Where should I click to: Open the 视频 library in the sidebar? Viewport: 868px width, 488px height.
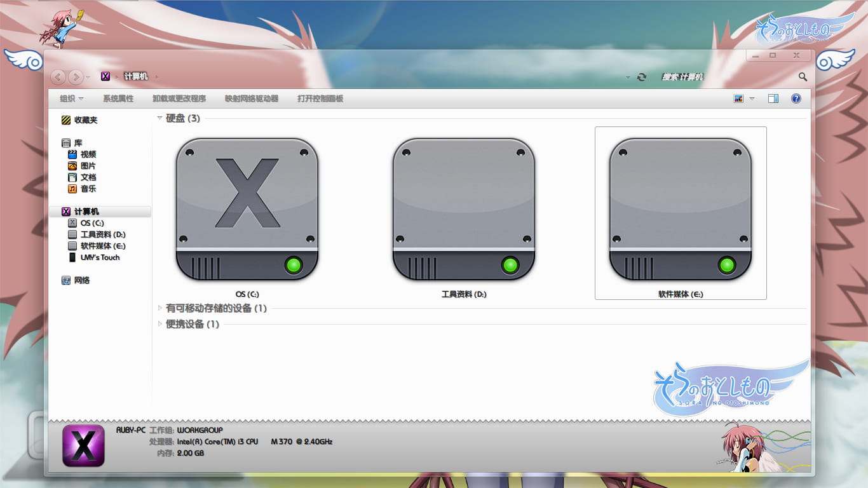tap(88, 154)
